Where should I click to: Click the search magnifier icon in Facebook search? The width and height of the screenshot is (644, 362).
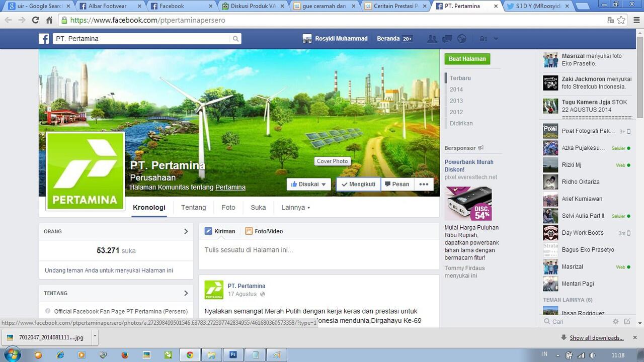click(235, 39)
